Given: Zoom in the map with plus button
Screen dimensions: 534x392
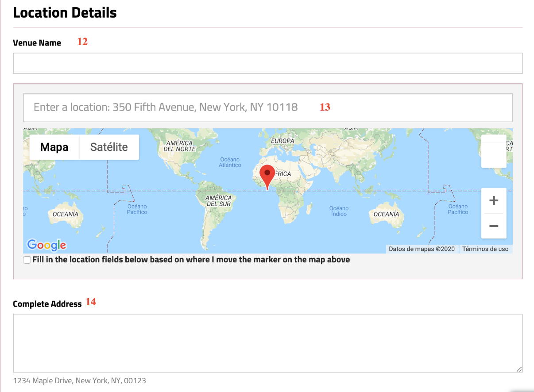Looking at the screenshot, I should 494,200.
